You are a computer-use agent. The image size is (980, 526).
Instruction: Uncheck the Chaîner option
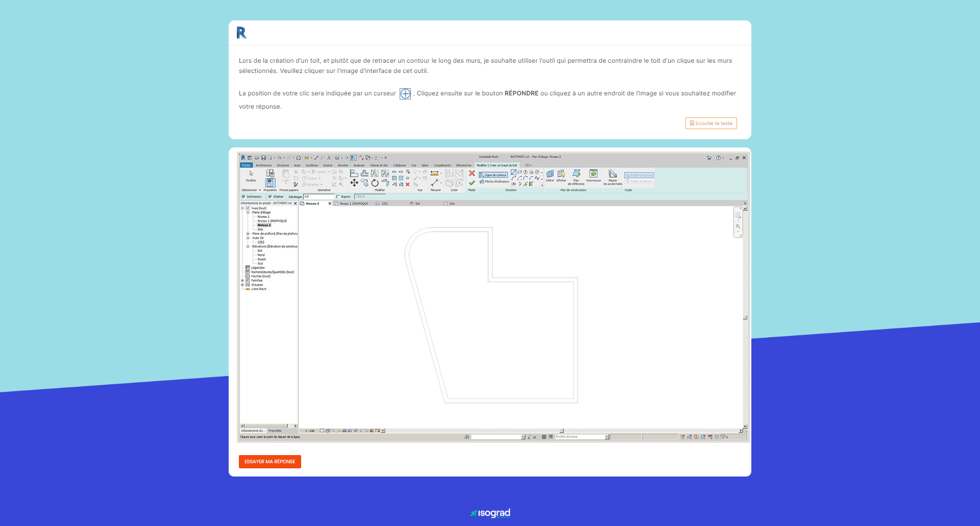click(x=270, y=196)
